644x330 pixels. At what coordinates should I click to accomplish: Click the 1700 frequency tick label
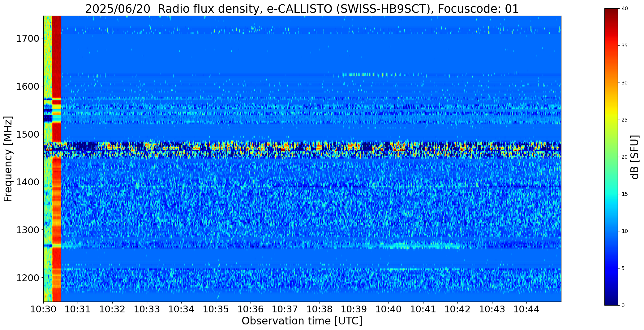pyautogui.click(x=28, y=39)
